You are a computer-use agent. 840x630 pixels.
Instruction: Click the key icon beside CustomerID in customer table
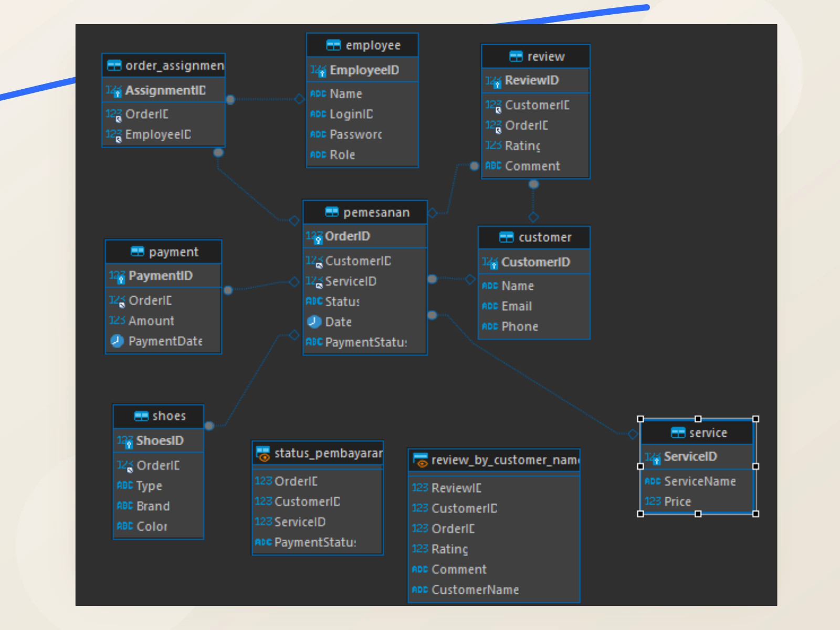coord(490,262)
